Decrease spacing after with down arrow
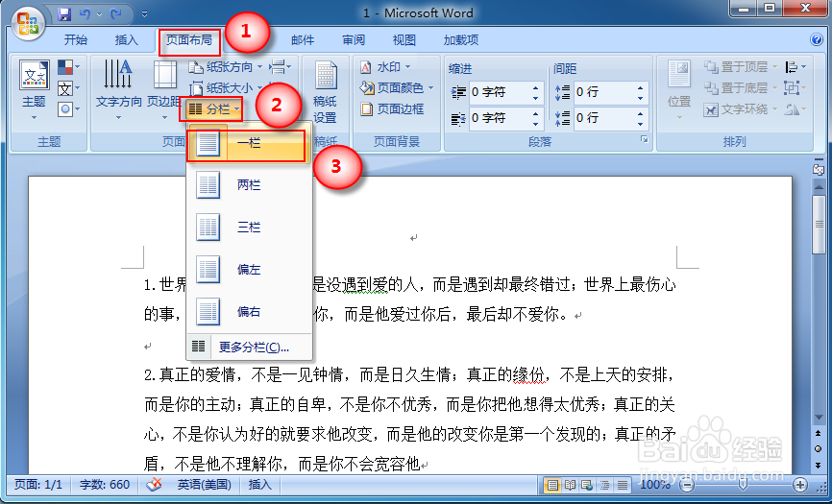 click(641, 123)
